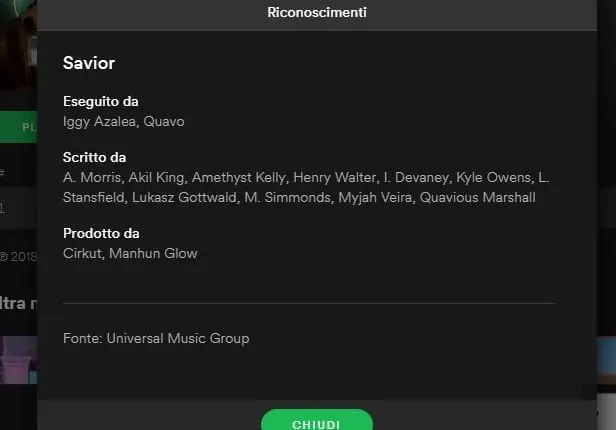
Task: Click the Riconoscimenti dialog title
Action: point(316,13)
